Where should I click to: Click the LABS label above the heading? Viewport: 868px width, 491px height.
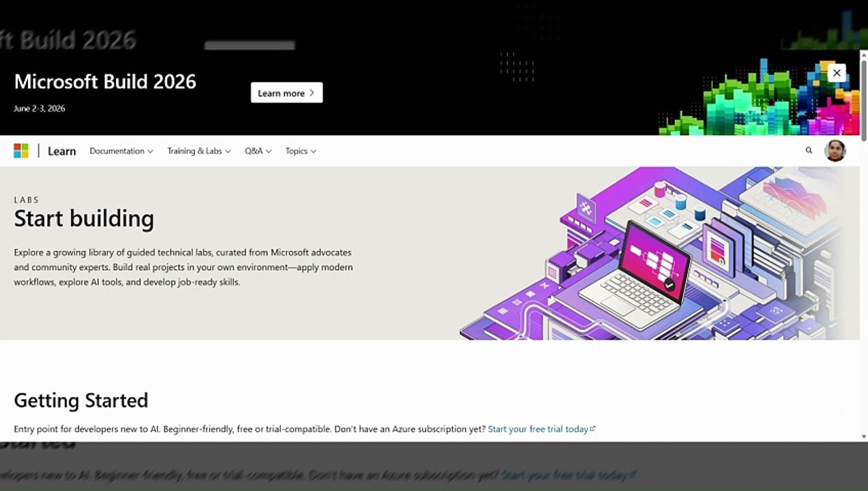27,200
